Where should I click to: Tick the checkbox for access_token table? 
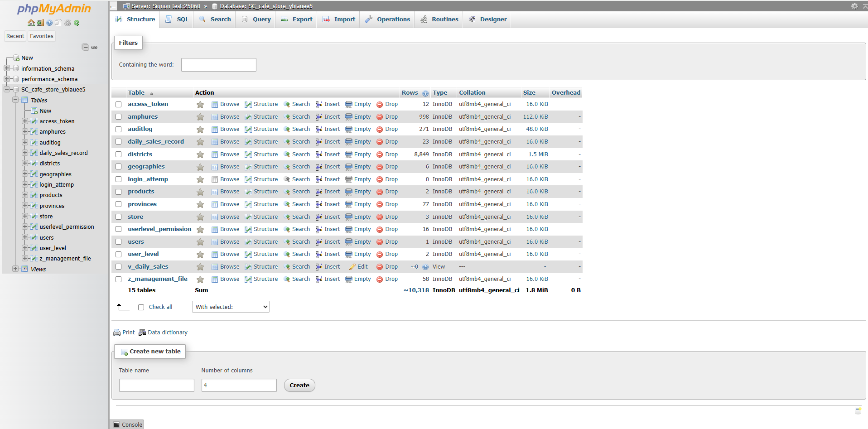click(x=119, y=105)
